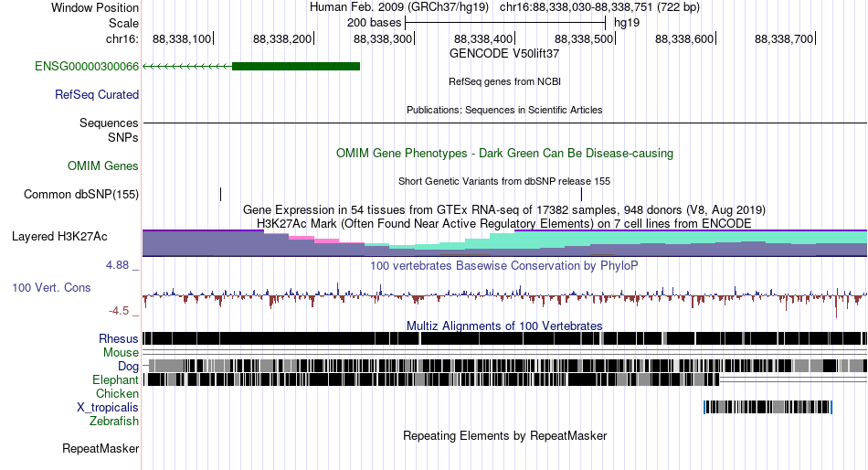
Task: Click the SNPs track label
Action: (x=123, y=137)
